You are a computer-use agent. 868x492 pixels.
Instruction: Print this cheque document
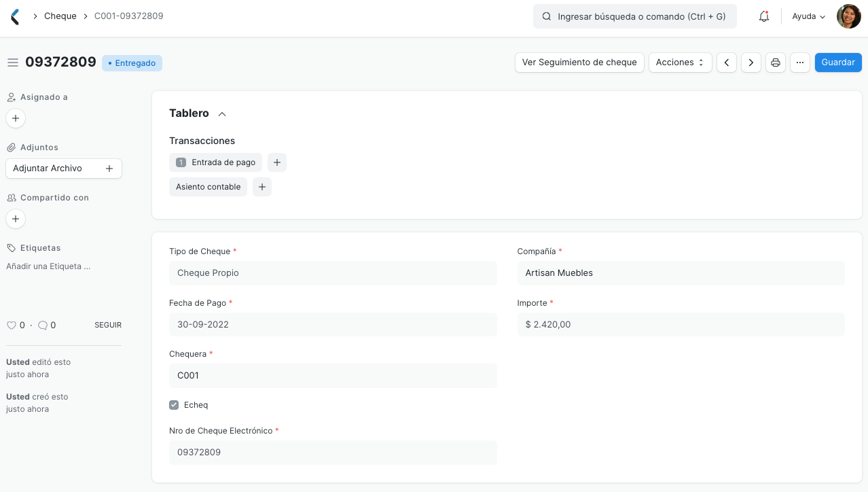point(776,63)
